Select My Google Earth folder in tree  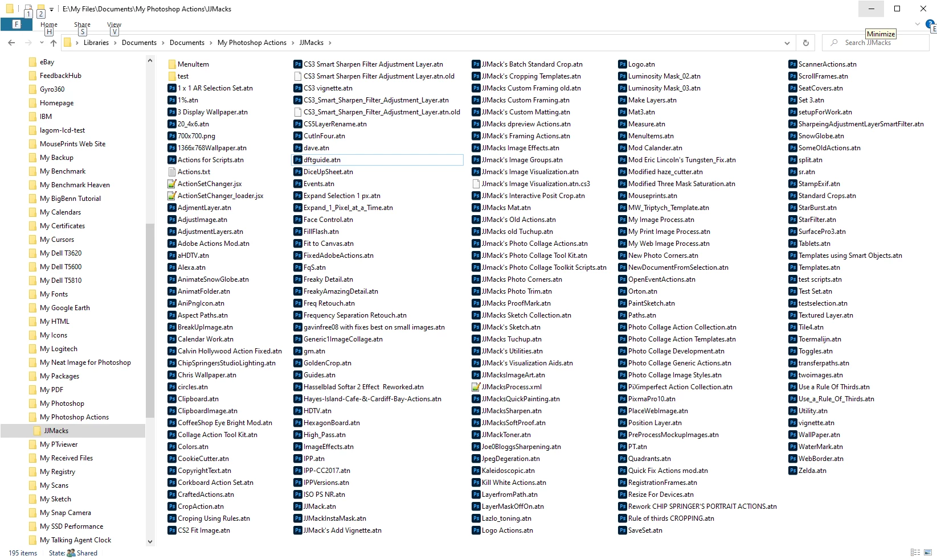[65, 308]
